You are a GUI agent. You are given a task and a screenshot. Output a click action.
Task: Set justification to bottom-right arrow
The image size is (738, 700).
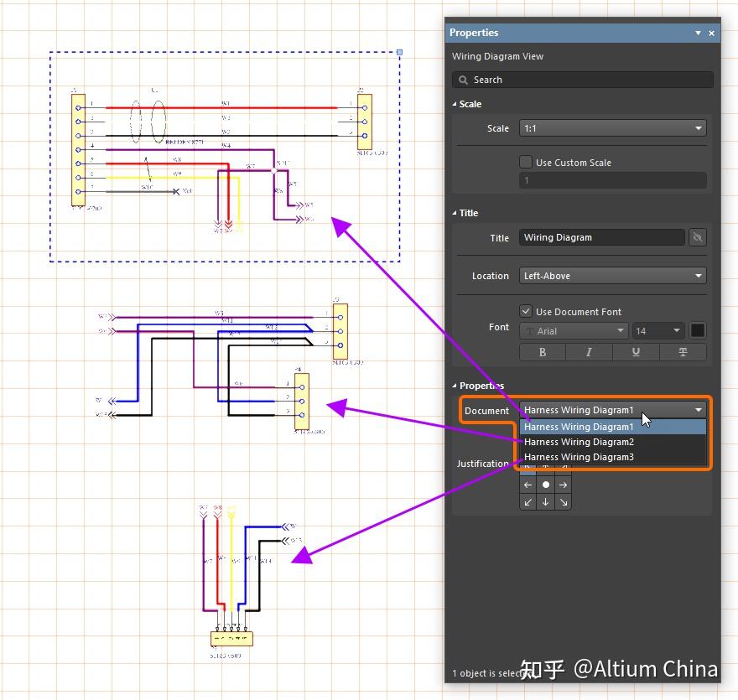pyautogui.click(x=563, y=502)
